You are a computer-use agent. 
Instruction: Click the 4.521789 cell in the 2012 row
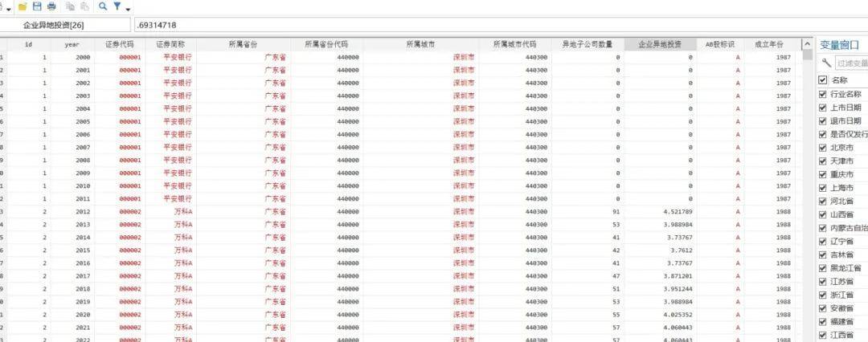click(660, 211)
